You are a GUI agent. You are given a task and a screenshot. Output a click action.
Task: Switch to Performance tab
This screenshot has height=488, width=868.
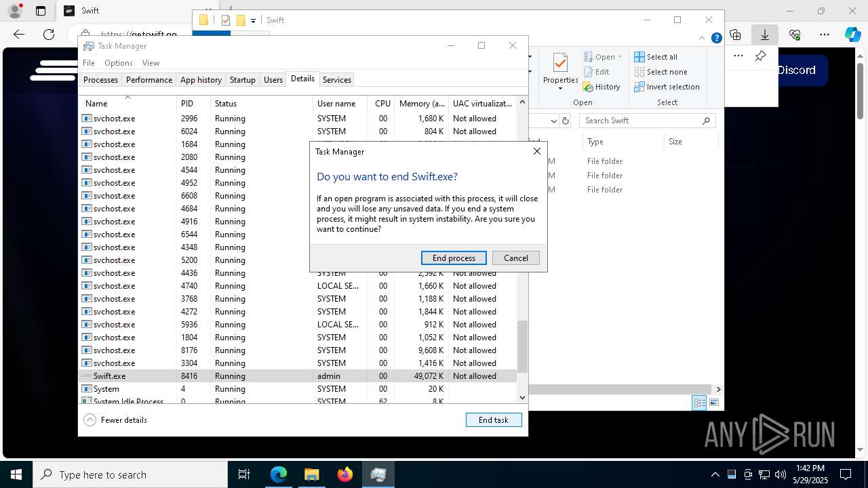click(x=149, y=79)
